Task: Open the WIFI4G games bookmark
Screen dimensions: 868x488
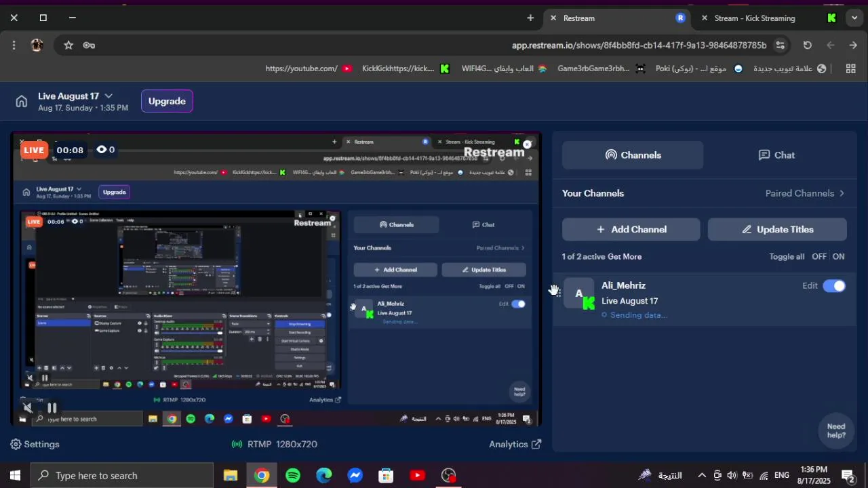Action: pos(504,68)
